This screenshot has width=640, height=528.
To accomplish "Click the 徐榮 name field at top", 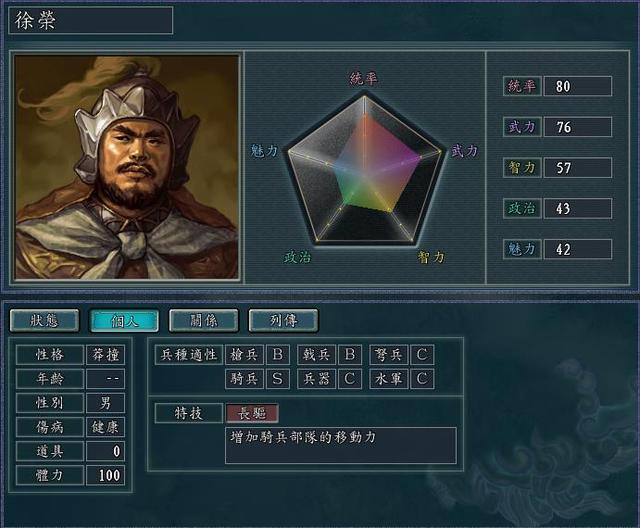I will 91,20.
